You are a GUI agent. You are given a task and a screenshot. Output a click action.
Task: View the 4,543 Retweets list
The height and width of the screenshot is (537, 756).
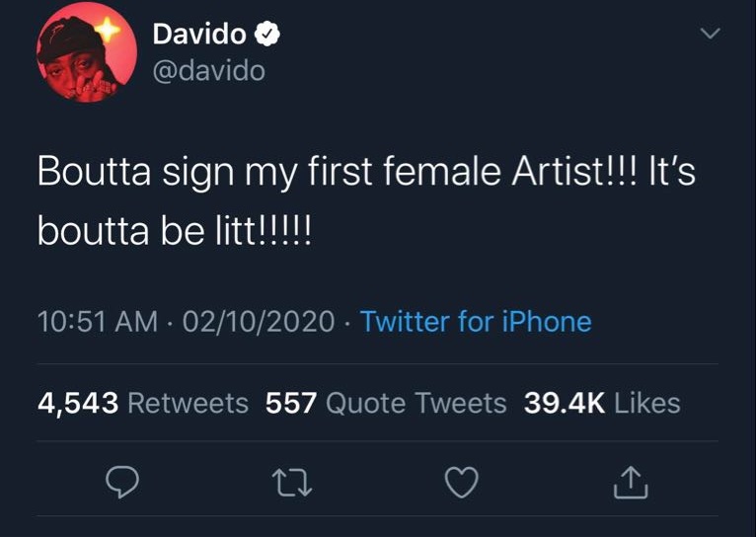[142, 403]
